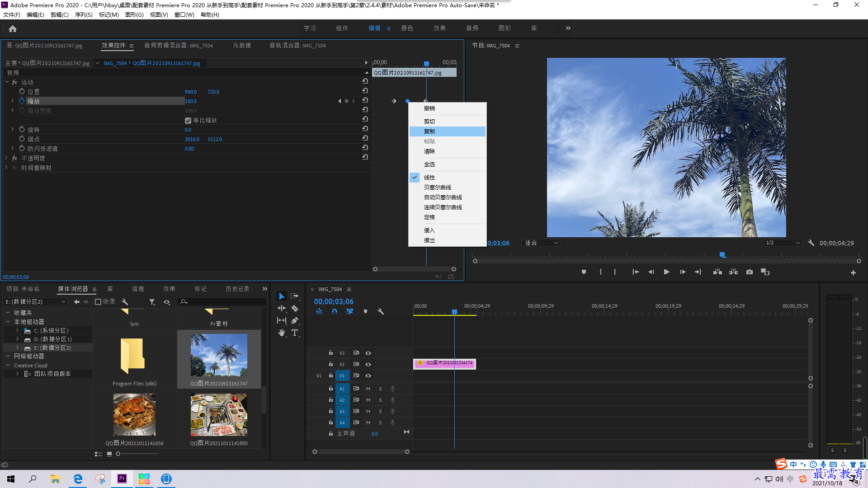Image resolution: width=868 pixels, height=488 pixels.
Task: Select the Type tool
Action: click(x=295, y=333)
